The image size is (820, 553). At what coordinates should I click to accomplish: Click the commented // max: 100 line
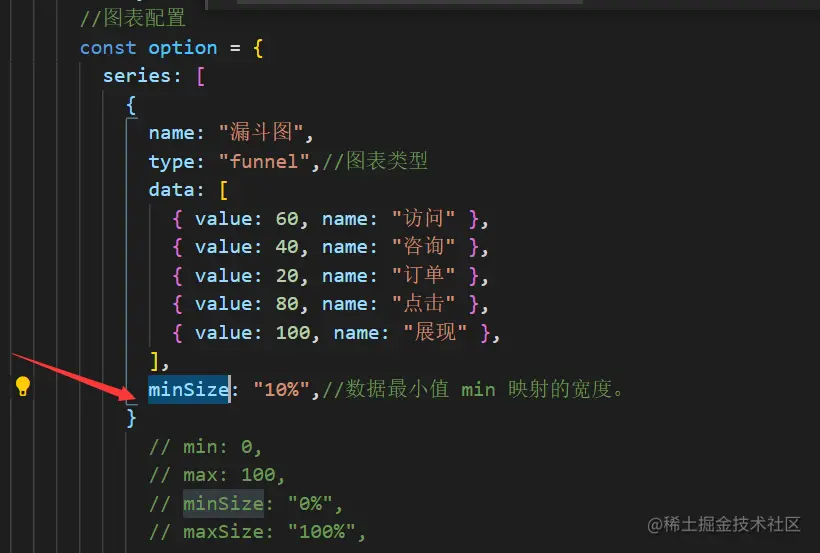click(x=217, y=475)
